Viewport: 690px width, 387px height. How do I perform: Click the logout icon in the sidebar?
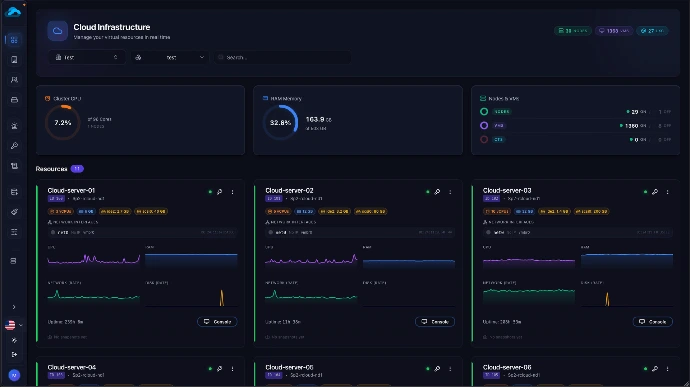pos(14,354)
